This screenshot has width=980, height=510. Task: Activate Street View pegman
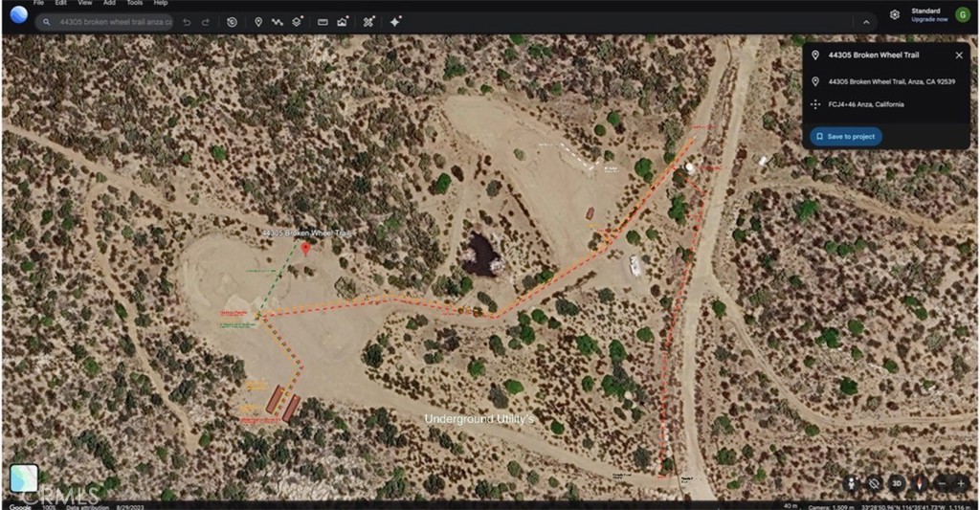click(851, 483)
